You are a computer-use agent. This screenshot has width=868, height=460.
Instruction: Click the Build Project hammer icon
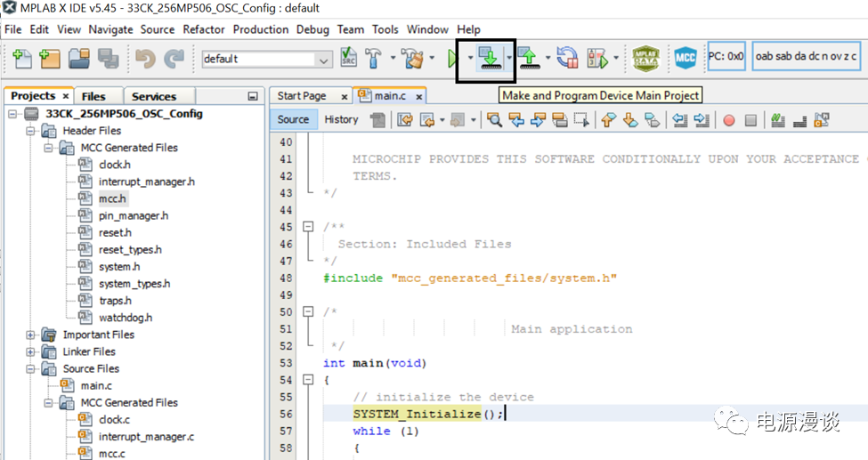click(373, 59)
